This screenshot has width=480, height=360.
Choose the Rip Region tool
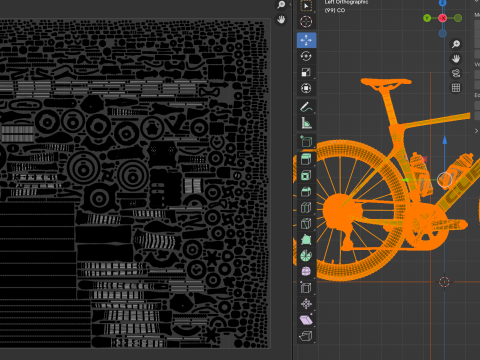(306, 336)
